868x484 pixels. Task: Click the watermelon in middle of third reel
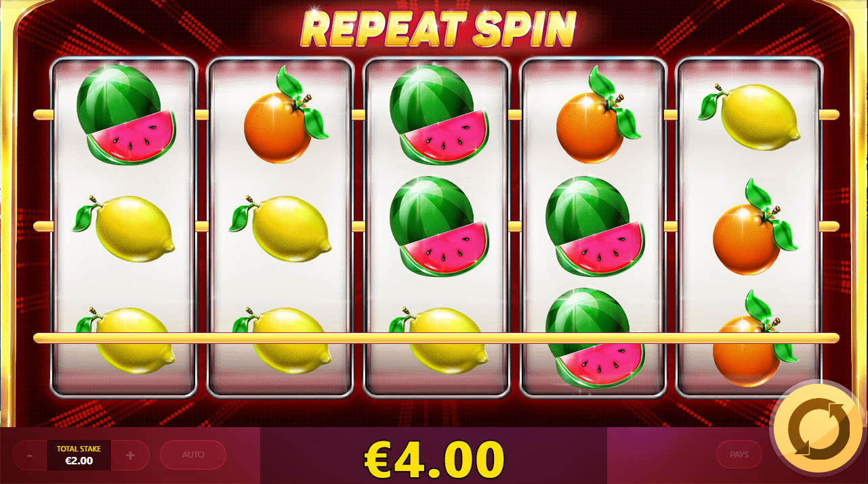pyautogui.click(x=439, y=227)
